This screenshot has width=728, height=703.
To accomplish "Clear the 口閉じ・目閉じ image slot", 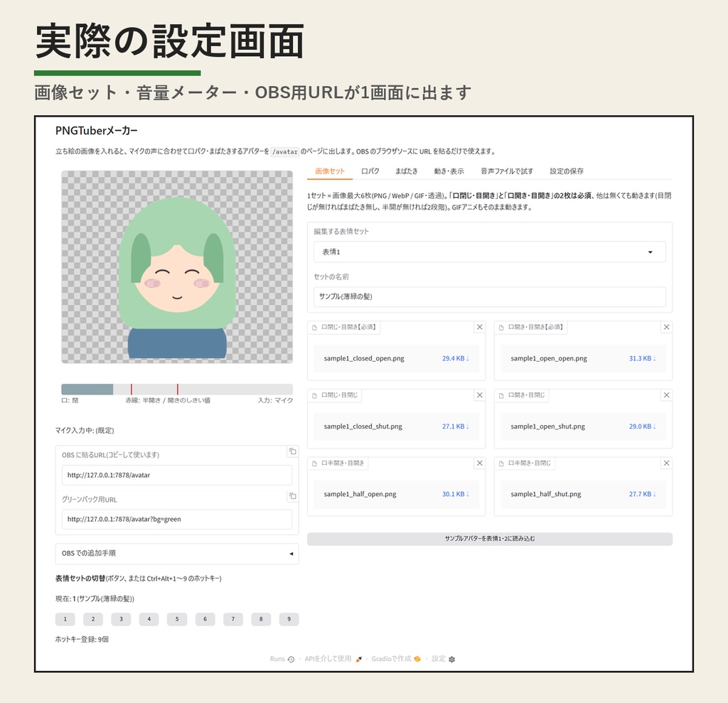I will (x=480, y=395).
